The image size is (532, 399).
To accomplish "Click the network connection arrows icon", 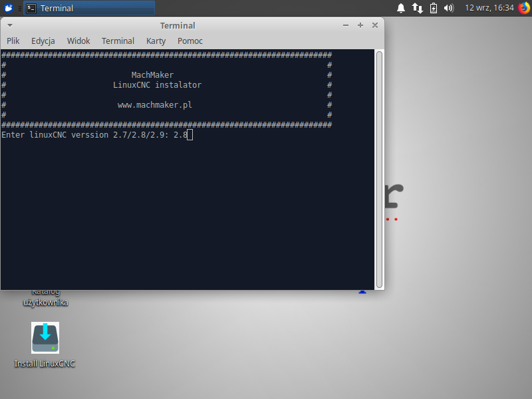I will (x=418, y=8).
